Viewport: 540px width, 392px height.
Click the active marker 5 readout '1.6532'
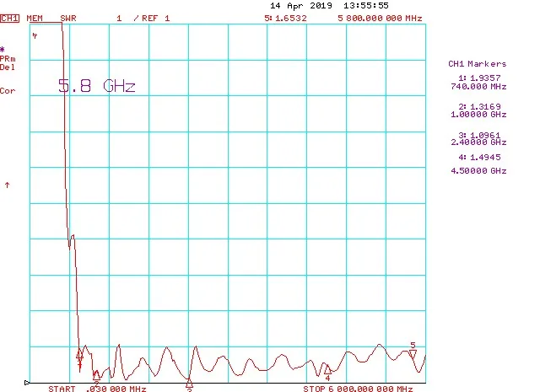(x=291, y=19)
